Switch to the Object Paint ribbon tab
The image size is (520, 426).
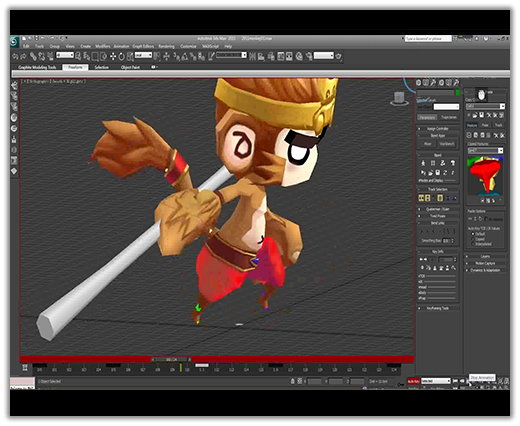tap(130, 67)
